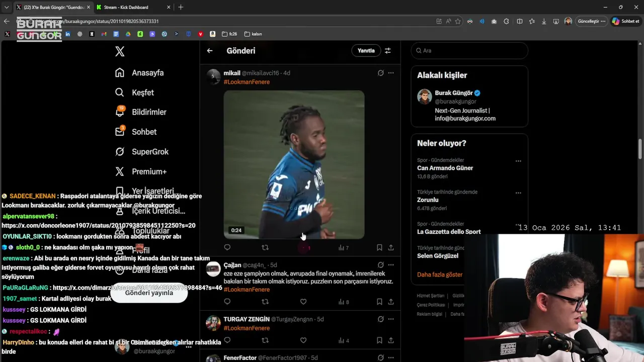Reply to mikail's #LookmanFenere post

pyautogui.click(x=227, y=247)
